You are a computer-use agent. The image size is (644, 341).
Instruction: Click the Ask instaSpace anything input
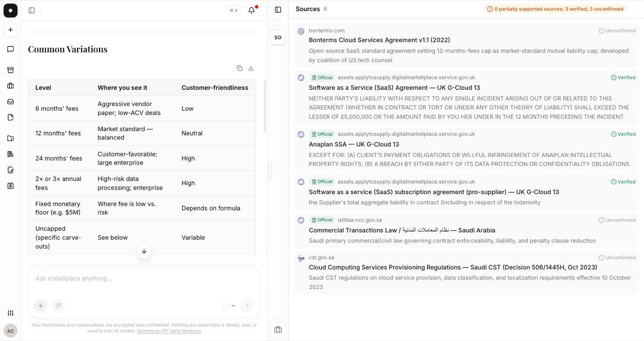point(144,278)
